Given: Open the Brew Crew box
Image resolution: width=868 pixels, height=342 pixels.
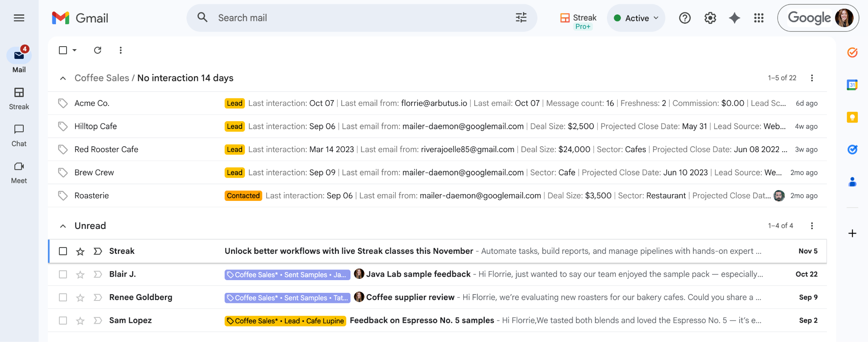Looking at the screenshot, I should tap(437, 172).
